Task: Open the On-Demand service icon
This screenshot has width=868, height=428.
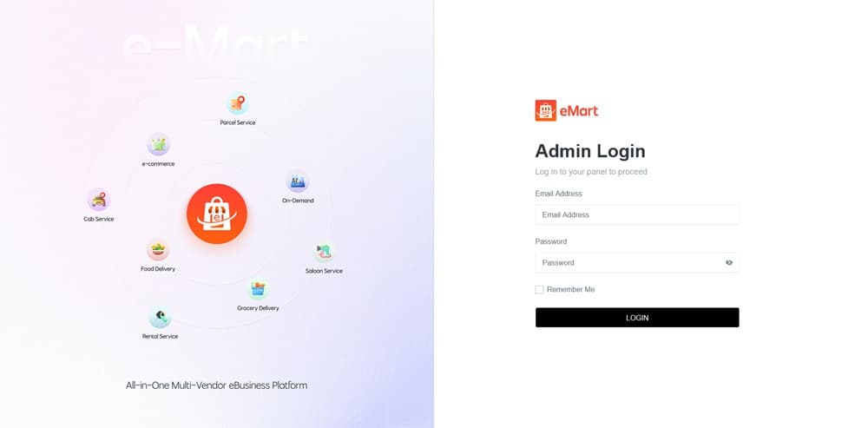Action: pyautogui.click(x=297, y=181)
